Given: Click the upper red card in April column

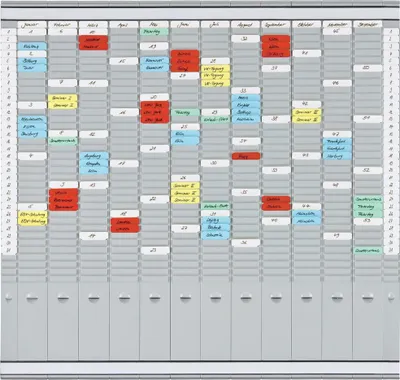Looking at the screenshot, I should click(124, 221).
